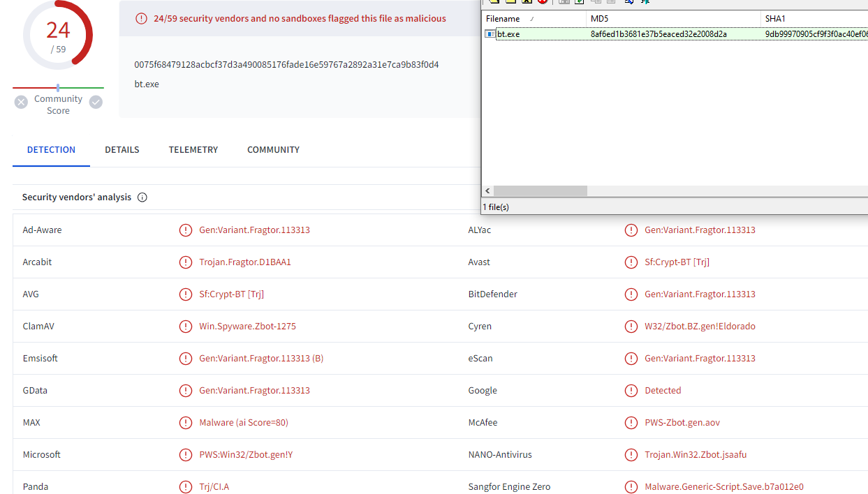
Task: Click the alert icon in GData row
Action: click(x=186, y=391)
